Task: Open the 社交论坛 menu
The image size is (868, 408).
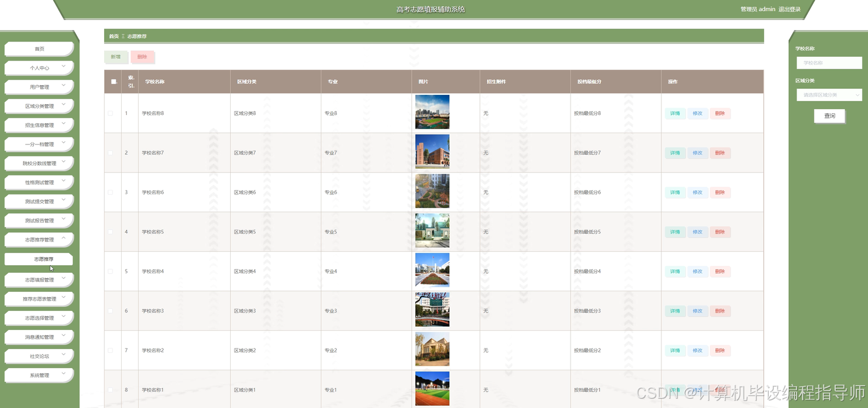Action: [39, 356]
